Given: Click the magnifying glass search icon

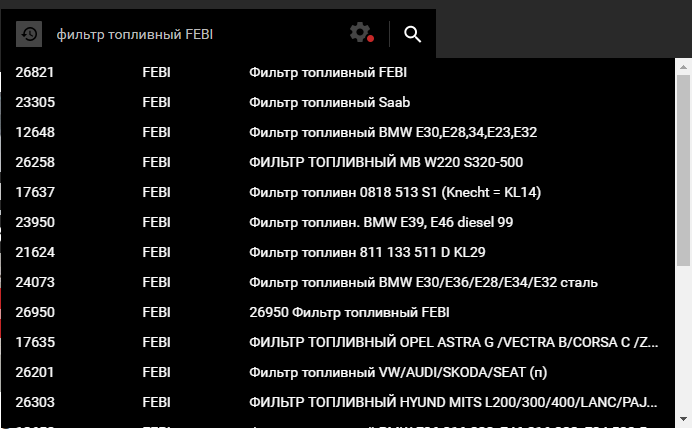Looking at the screenshot, I should tap(412, 34).
